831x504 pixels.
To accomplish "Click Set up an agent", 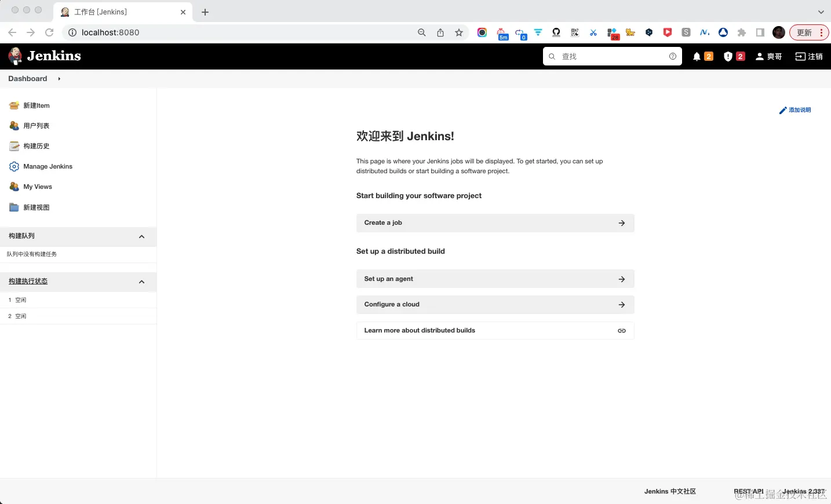I will coord(495,279).
